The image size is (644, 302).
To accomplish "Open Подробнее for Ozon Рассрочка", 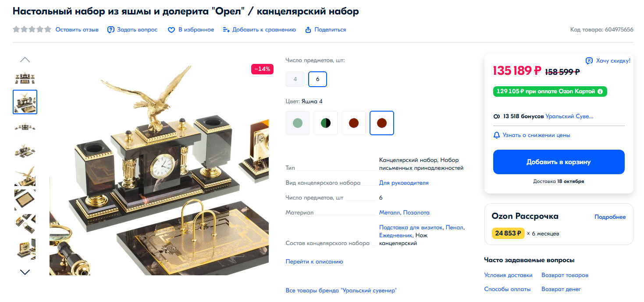I will tap(610, 217).
